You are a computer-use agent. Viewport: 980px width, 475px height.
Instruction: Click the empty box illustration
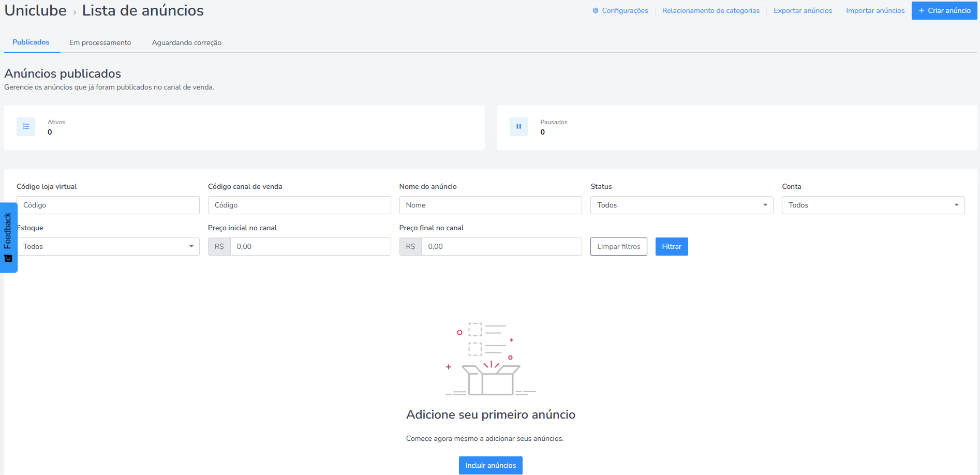491,359
